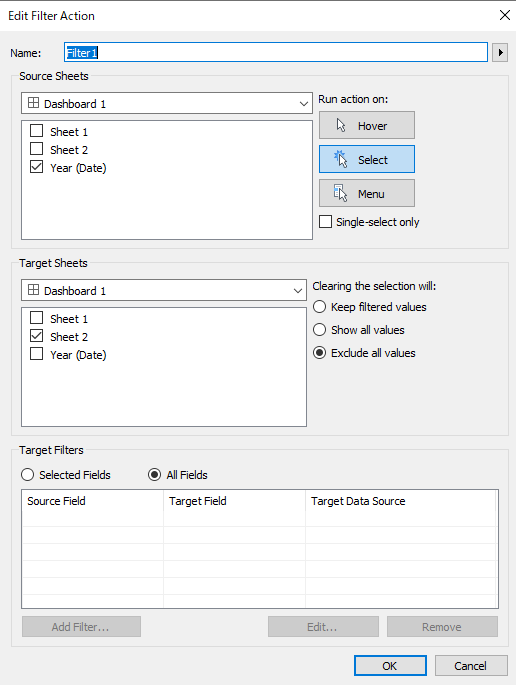516x685 pixels.
Task: Uncheck Year (Date) in Source Sheets
Action: (x=36, y=167)
